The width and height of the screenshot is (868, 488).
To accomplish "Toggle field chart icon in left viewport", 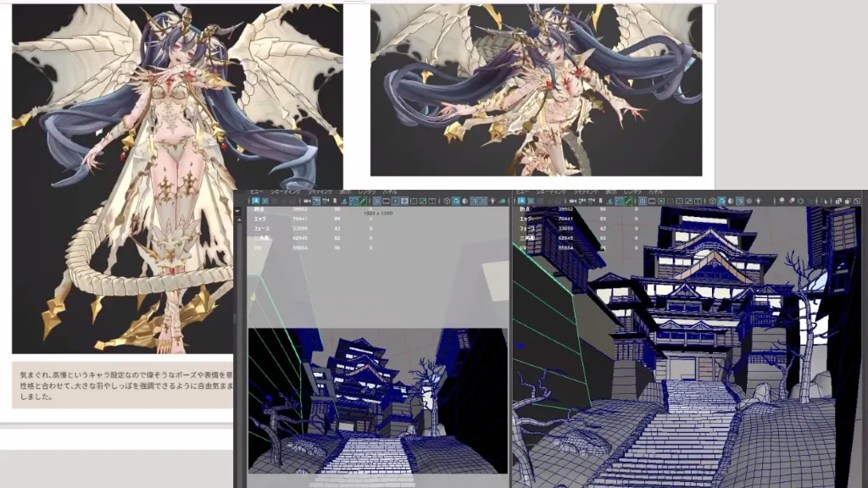I will [x=414, y=201].
